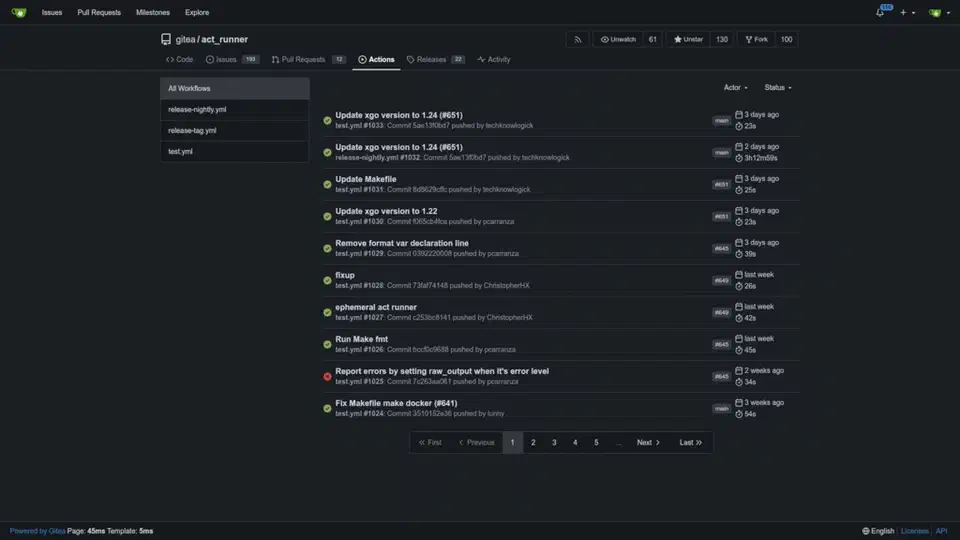Go to pagination page 2
The width and height of the screenshot is (960, 540).
click(x=533, y=443)
